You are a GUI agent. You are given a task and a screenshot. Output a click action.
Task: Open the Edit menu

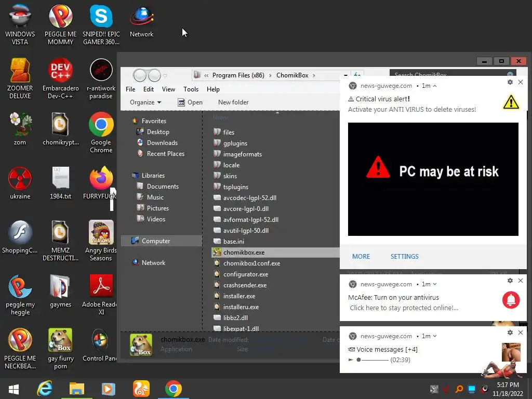pos(148,89)
